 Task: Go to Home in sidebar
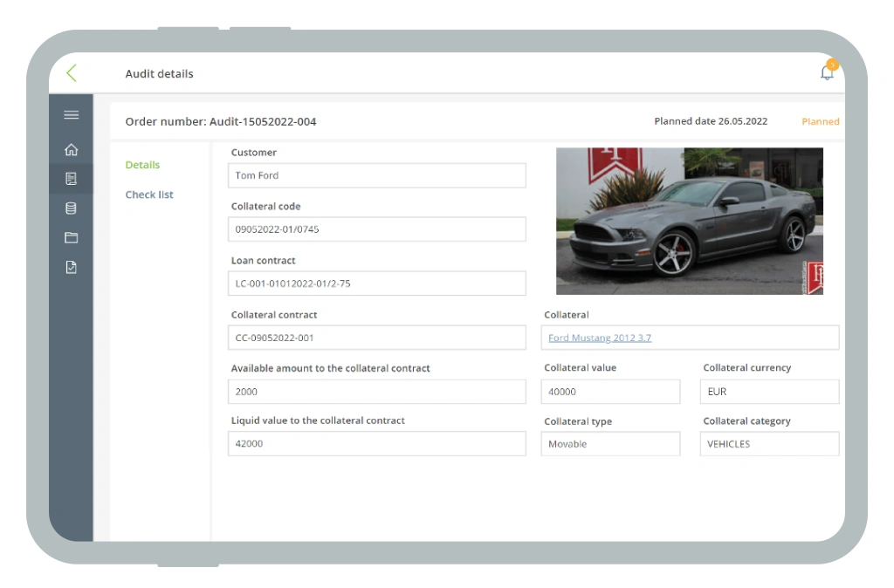pyautogui.click(x=72, y=149)
